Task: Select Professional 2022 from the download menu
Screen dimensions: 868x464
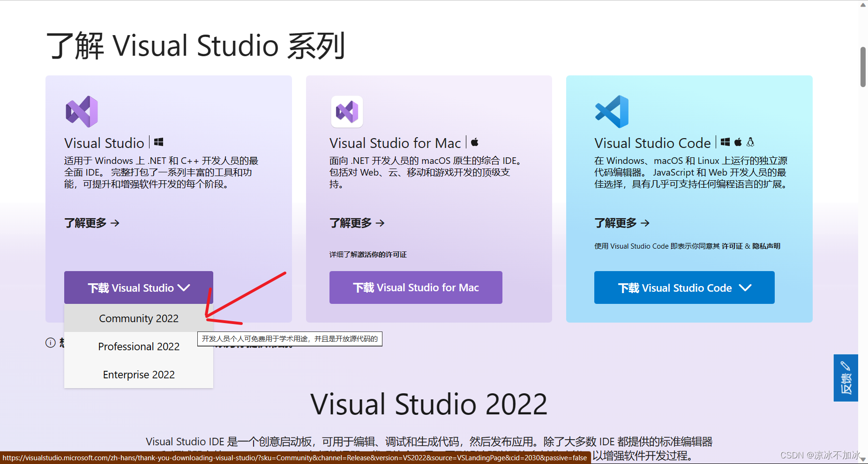Action: (138, 346)
